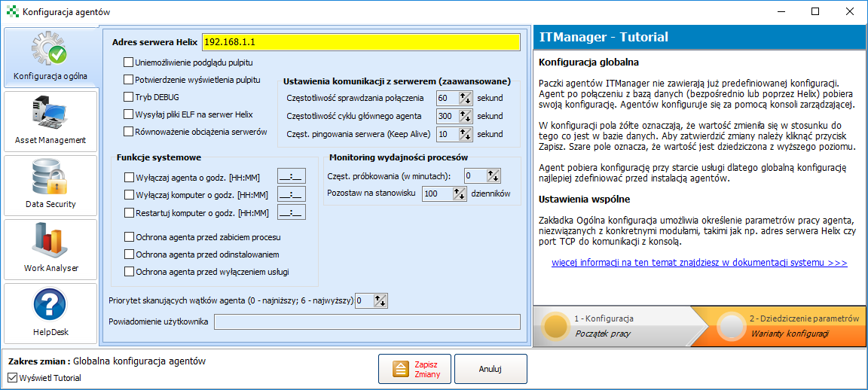Click Ustawienia komunikacji z serwerem group title

[396, 81]
